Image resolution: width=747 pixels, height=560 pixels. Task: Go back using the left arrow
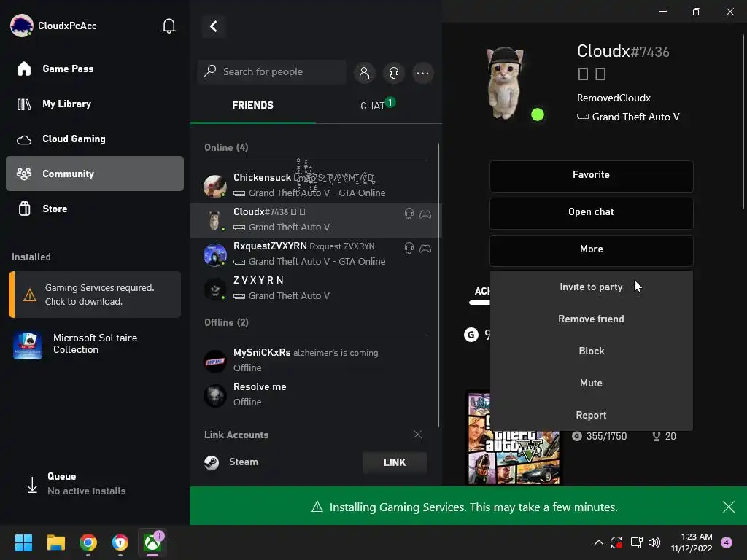pos(214,26)
